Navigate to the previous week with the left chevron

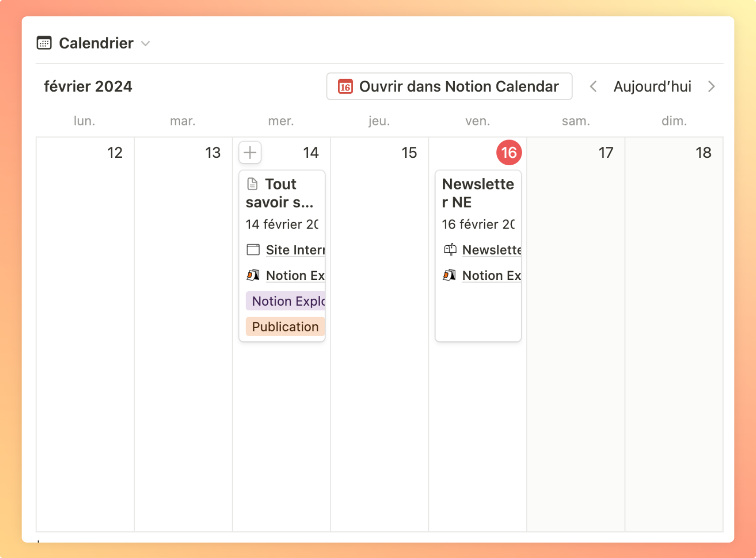click(593, 87)
